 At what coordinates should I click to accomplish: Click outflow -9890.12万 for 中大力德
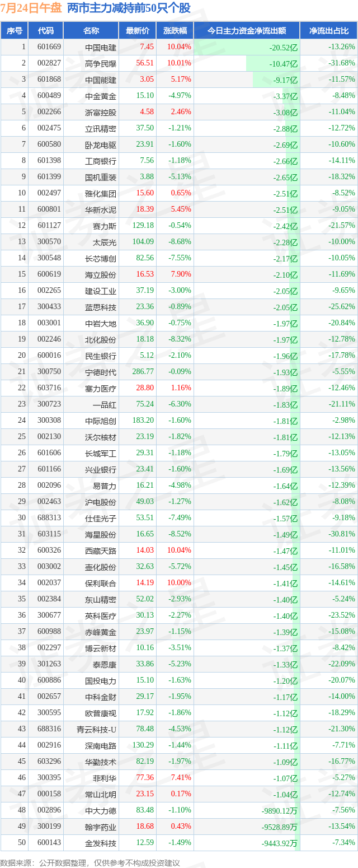[x=279, y=810]
